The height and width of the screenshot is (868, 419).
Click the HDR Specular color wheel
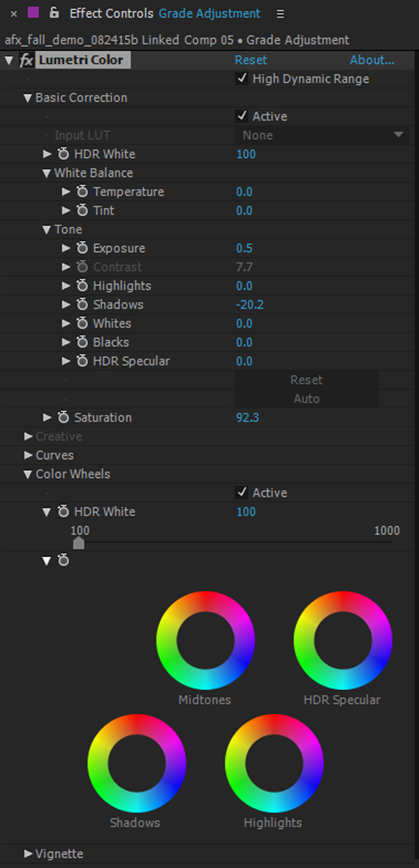pyautogui.click(x=343, y=640)
